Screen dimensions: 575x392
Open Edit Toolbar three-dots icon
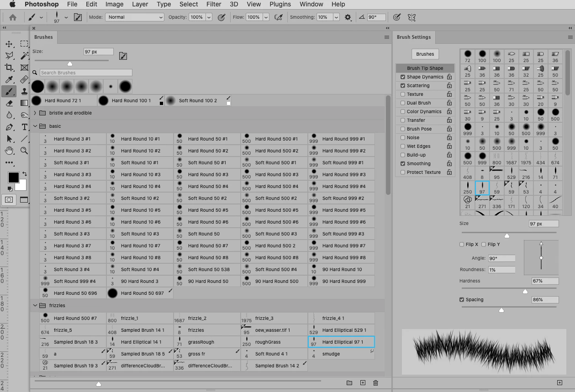[x=9, y=162]
